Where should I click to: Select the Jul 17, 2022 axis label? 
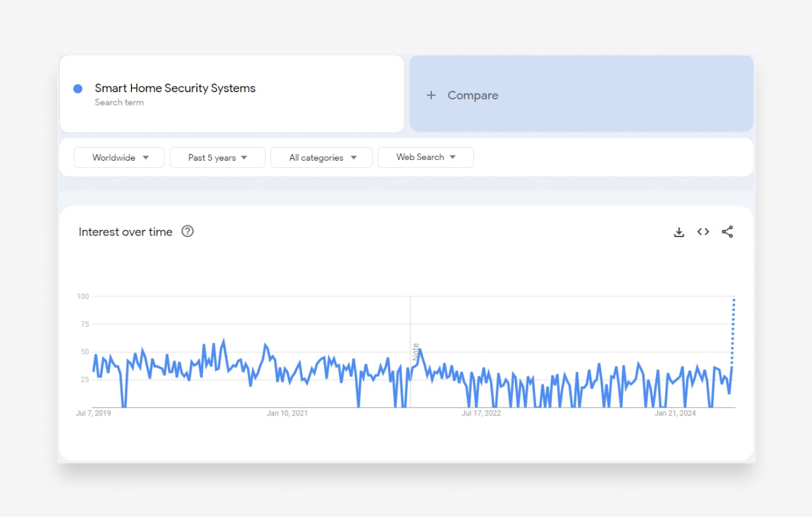[x=481, y=414]
